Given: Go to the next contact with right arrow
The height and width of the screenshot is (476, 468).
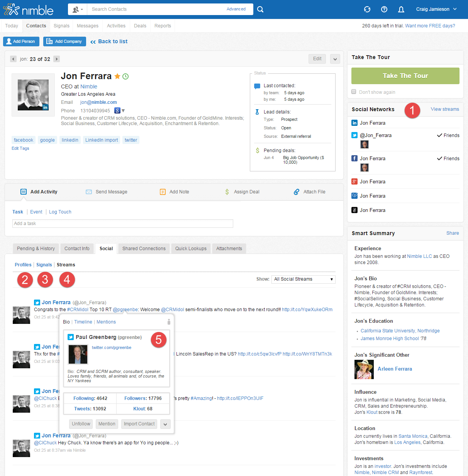Looking at the screenshot, I should point(56,59).
